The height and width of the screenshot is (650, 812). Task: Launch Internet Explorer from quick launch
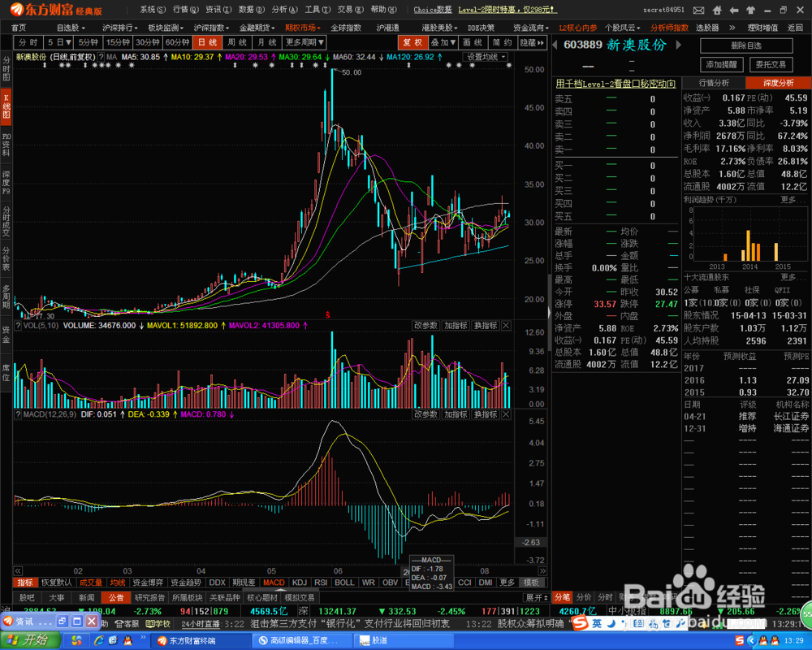99,641
